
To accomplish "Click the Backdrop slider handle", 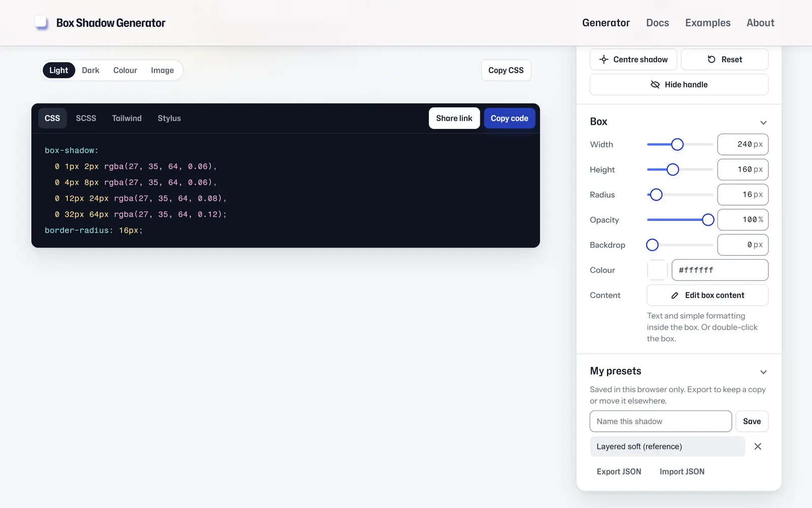I will point(652,245).
